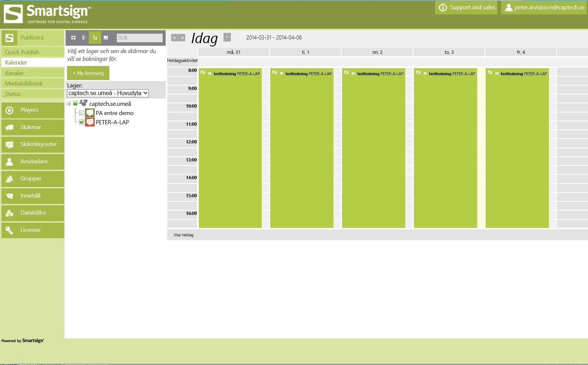588x365 pixels.
Task: Select the PA entre demo tree label
Action: pyautogui.click(x=115, y=113)
